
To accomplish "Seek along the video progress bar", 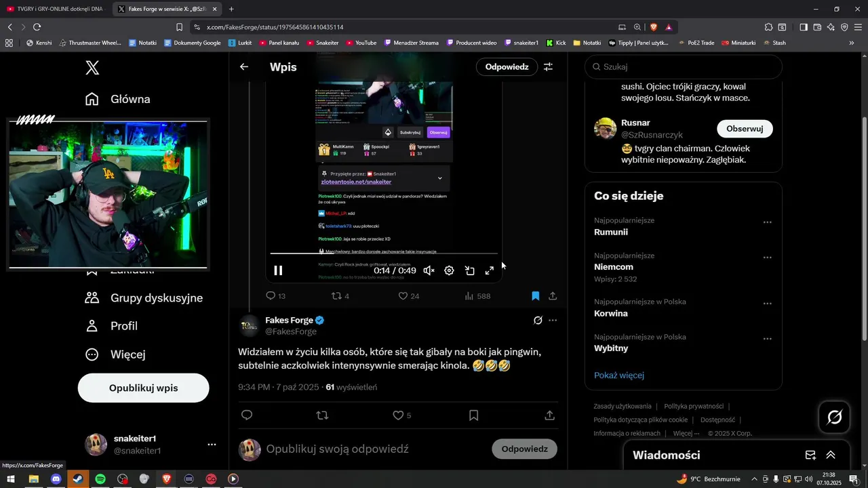I will (384, 253).
